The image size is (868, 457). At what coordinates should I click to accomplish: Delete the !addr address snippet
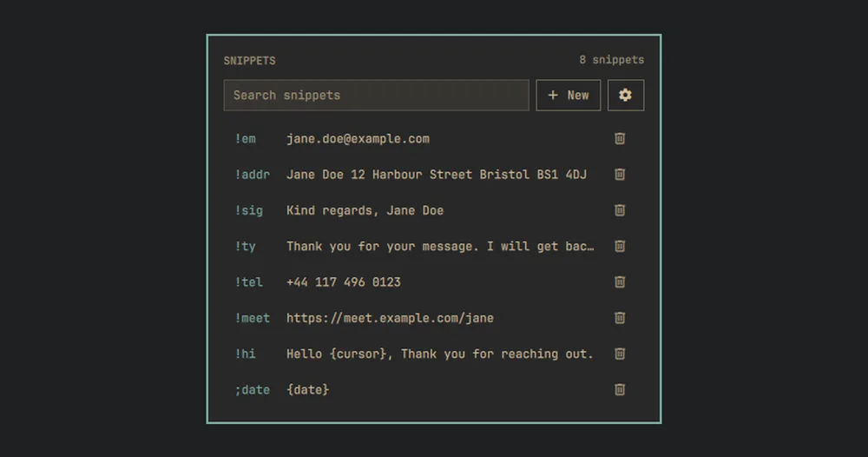620,175
